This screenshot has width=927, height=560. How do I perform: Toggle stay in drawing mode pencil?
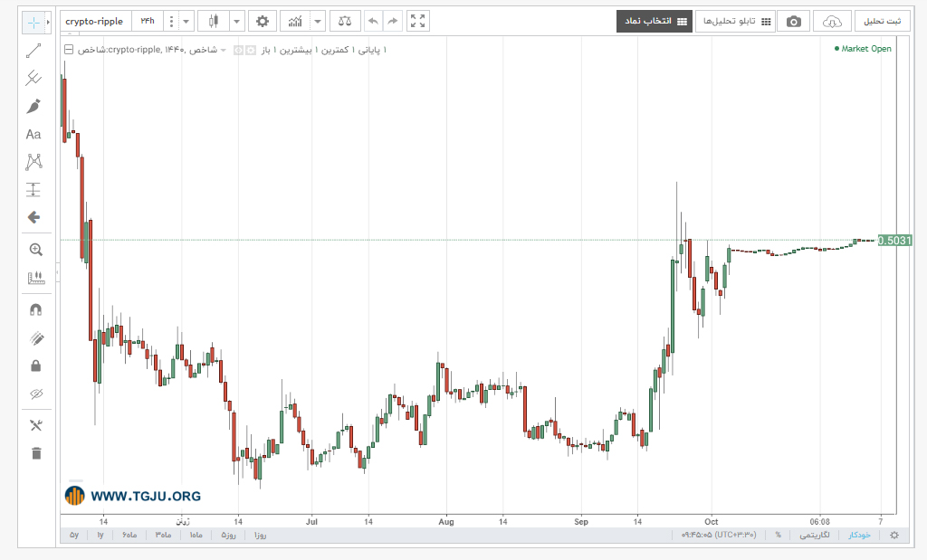point(36,337)
